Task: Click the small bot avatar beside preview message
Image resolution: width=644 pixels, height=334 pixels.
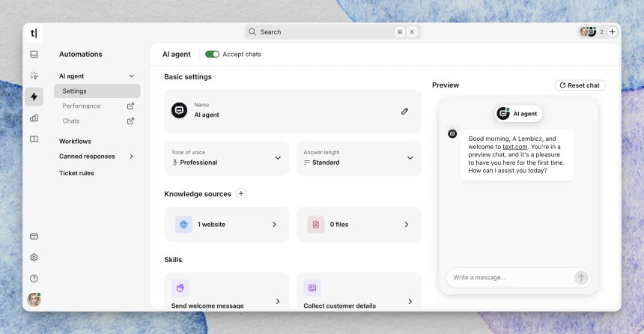Action: click(452, 133)
